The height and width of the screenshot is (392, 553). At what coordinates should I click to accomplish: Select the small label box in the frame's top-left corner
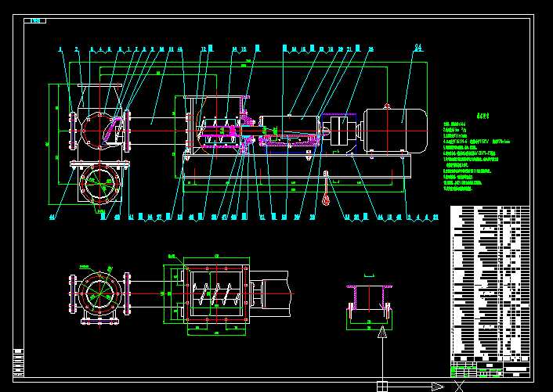(35, 21)
